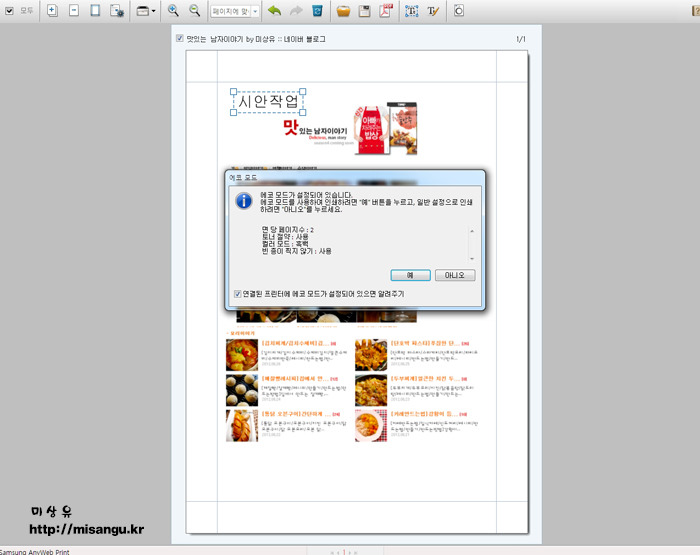Click the 맛있는 남자이야기 blog logo
This screenshot has width=700, height=555.
315,130
